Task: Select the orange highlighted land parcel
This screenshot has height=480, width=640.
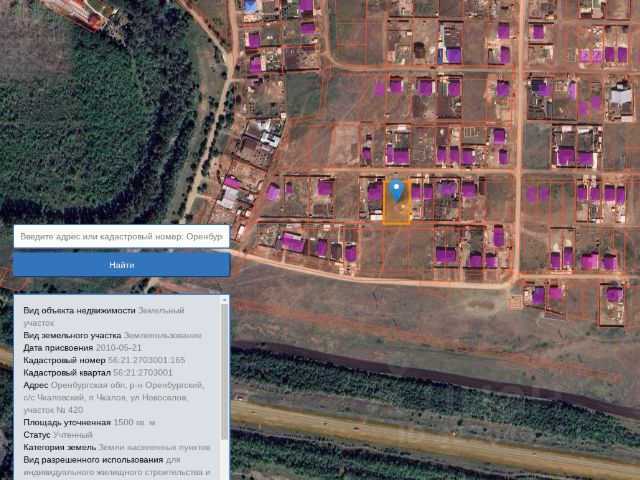Action: pos(396,202)
